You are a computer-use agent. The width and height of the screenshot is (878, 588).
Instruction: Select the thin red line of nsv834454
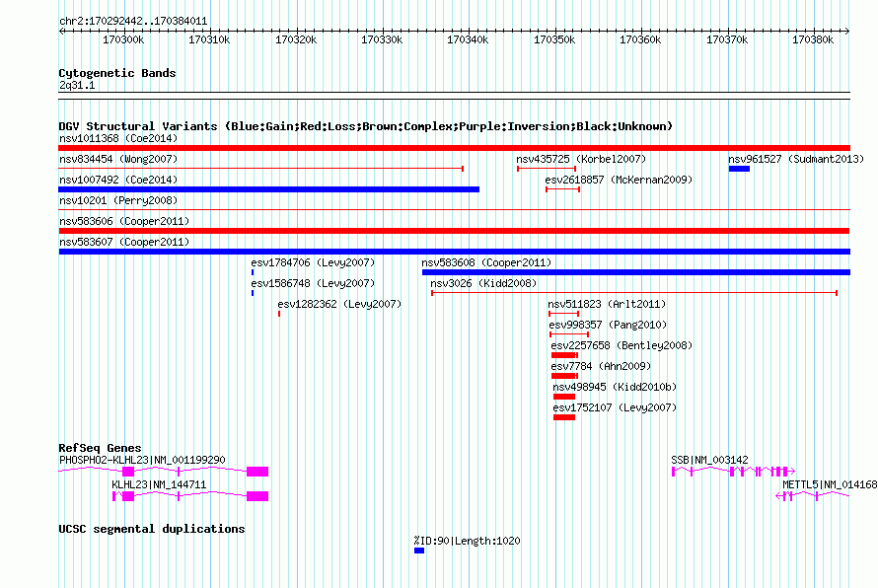click(x=261, y=169)
